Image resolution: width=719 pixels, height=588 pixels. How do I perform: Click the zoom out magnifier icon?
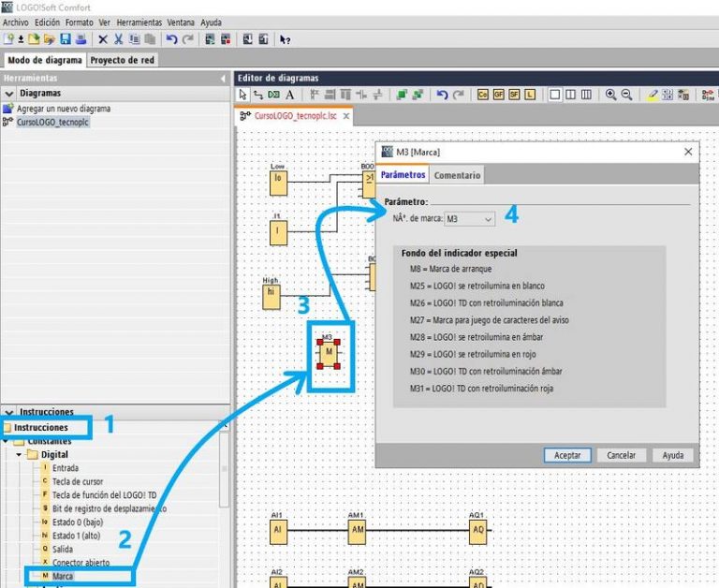(627, 95)
